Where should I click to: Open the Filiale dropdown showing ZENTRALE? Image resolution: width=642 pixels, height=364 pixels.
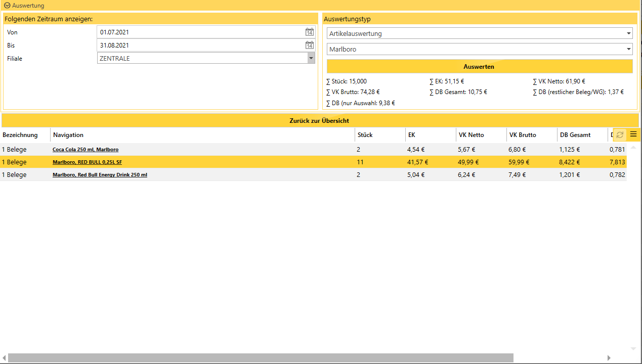pos(206,59)
